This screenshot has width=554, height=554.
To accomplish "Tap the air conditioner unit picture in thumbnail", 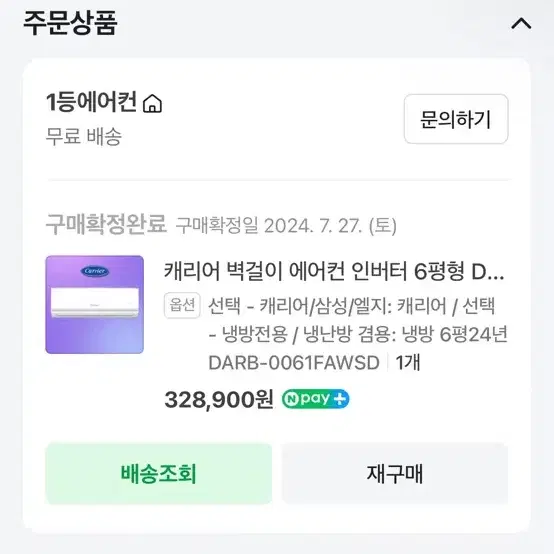I will click(95, 302).
